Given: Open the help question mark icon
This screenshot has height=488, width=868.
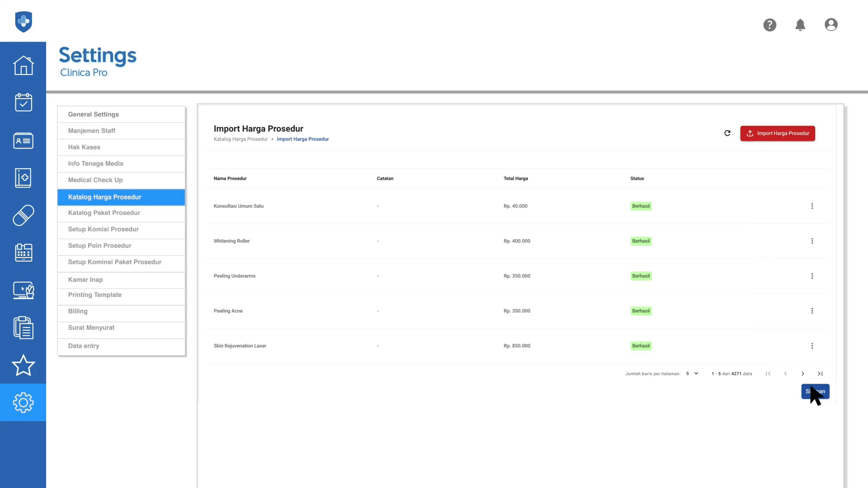Looking at the screenshot, I should pyautogui.click(x=769, y=25).
